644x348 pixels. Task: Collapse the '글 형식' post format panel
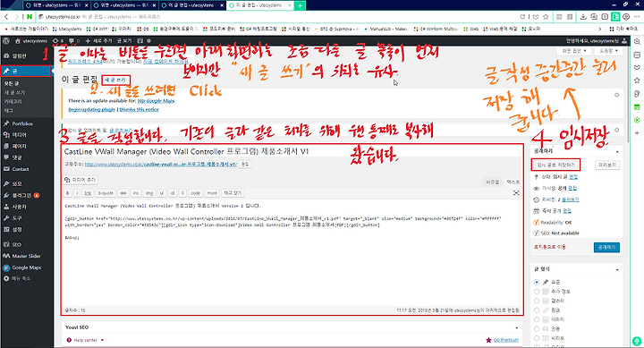tap(617, 269)
